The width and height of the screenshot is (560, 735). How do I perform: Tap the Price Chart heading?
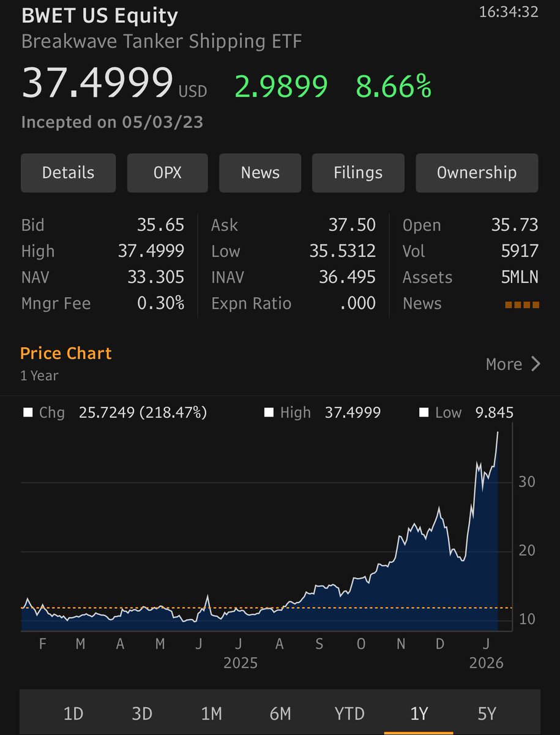pos(66,353)
